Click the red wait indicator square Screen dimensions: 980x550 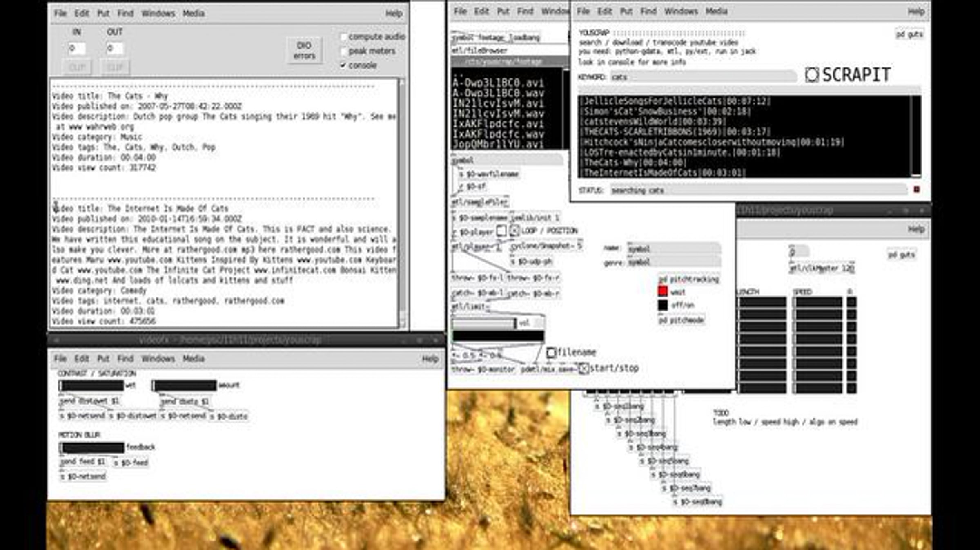663,291
